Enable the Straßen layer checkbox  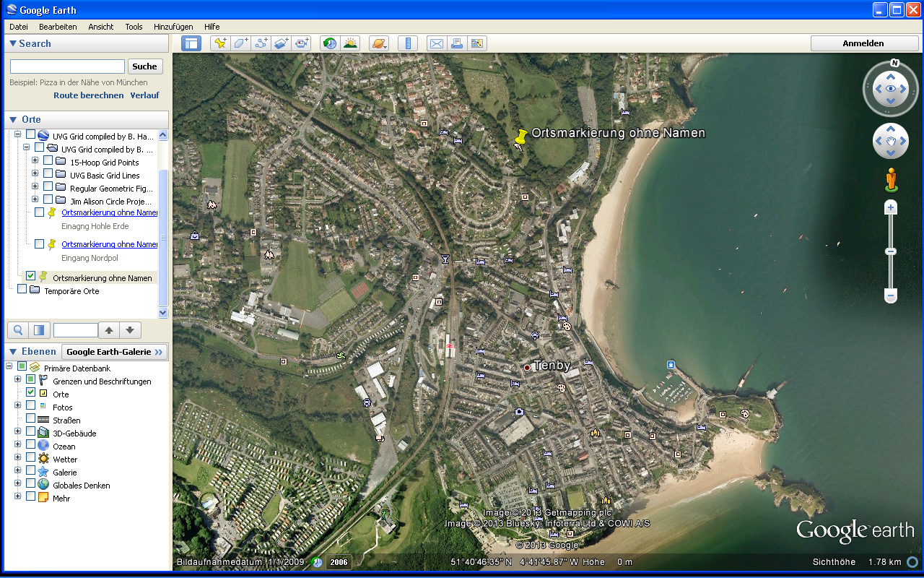pyautogui.click(x=30, y=418)
